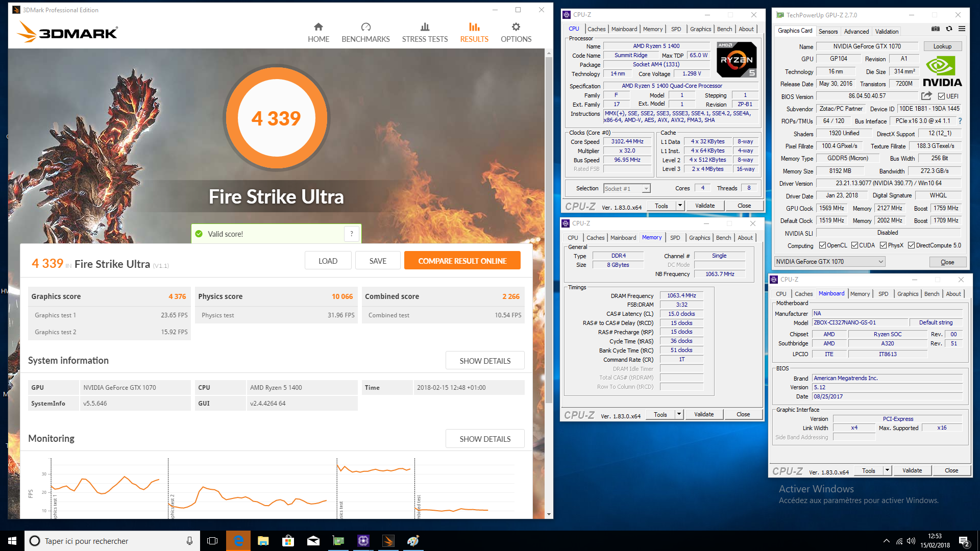Open the HOME section in 3DMark
The height and width of the screenshot is (551, 980).
[318, 33]
